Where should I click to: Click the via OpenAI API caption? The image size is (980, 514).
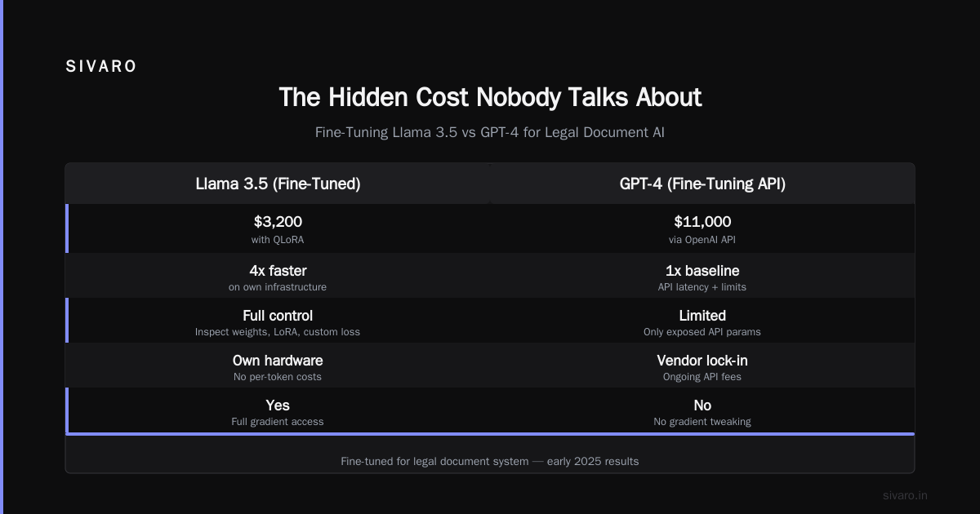point(702,240)
